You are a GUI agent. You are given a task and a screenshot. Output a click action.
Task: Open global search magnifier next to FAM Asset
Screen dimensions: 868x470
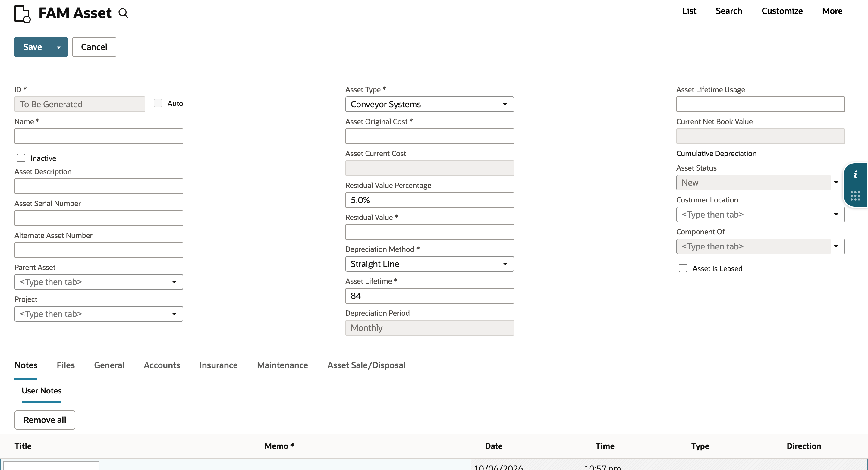pos(123,13)
